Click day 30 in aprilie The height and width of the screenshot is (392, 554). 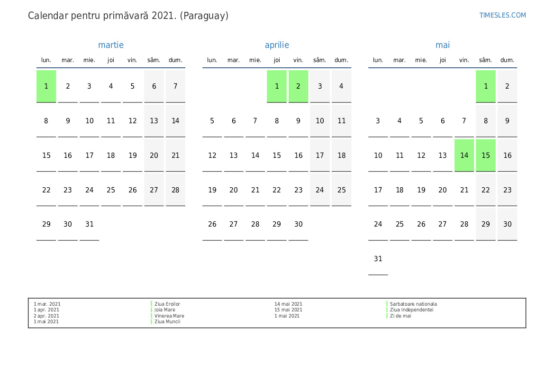pos(298,224)
